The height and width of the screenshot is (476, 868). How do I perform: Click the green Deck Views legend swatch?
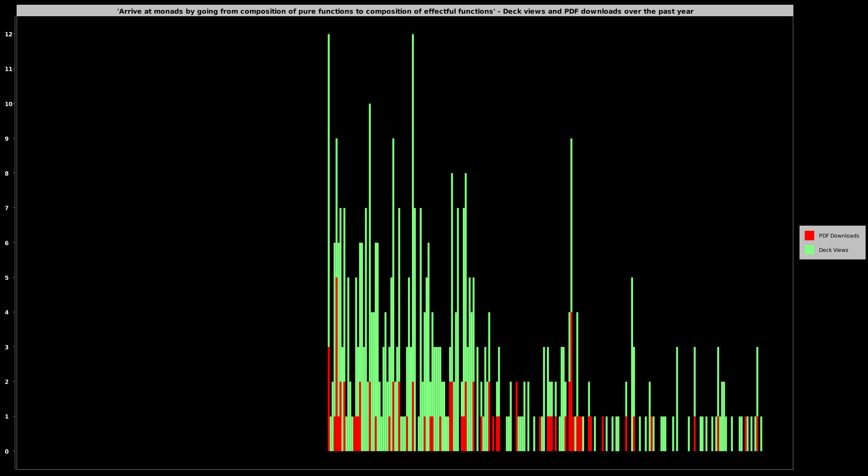tap(809, 250)
